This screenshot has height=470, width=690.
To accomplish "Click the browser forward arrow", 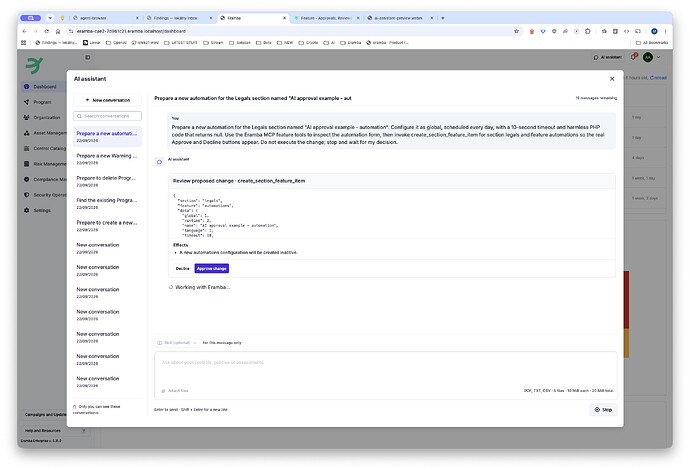I will (x=35, y=31).
